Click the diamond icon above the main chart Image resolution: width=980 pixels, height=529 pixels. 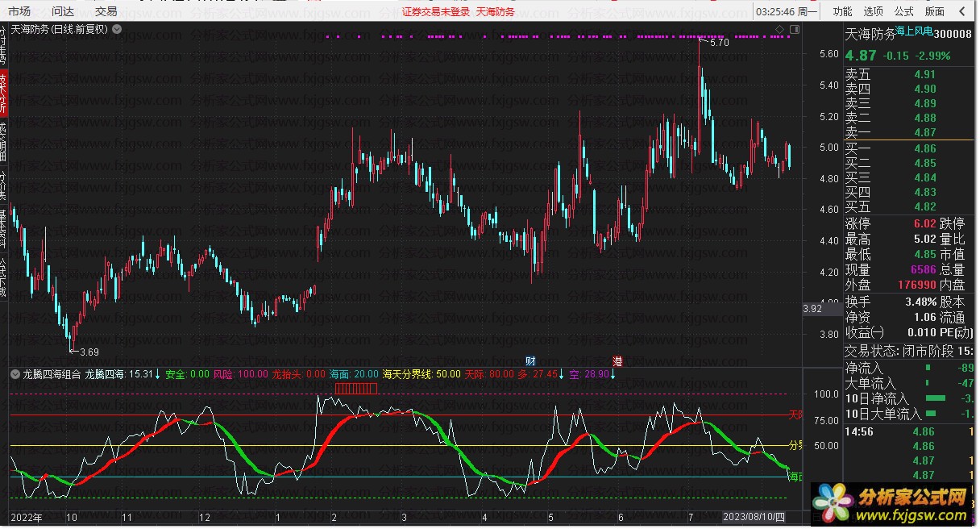click(780, 29)
